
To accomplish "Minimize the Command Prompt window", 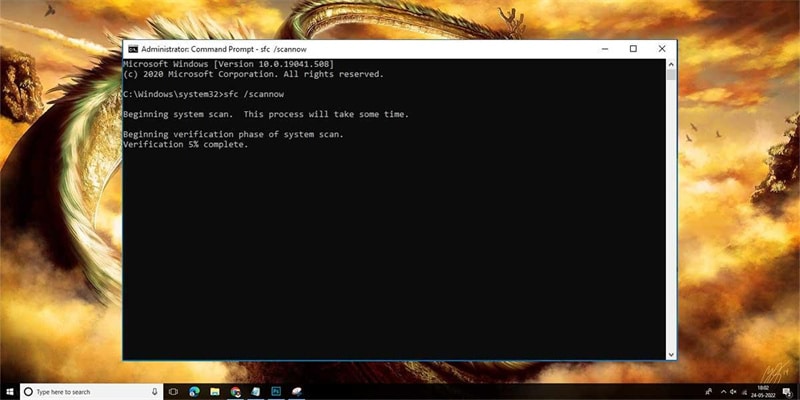I will (x=605, y=49).
